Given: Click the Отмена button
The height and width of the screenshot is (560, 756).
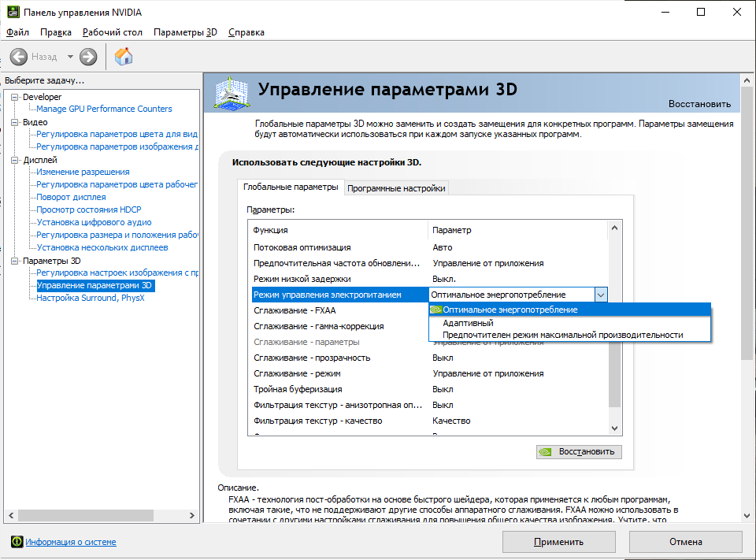Looking at the screenshot, I should pos(686,542).
